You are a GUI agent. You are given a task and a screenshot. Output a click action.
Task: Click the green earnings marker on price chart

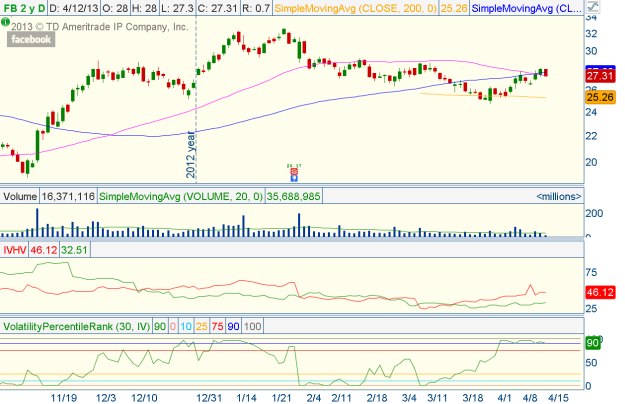click(x=294, y=167)
